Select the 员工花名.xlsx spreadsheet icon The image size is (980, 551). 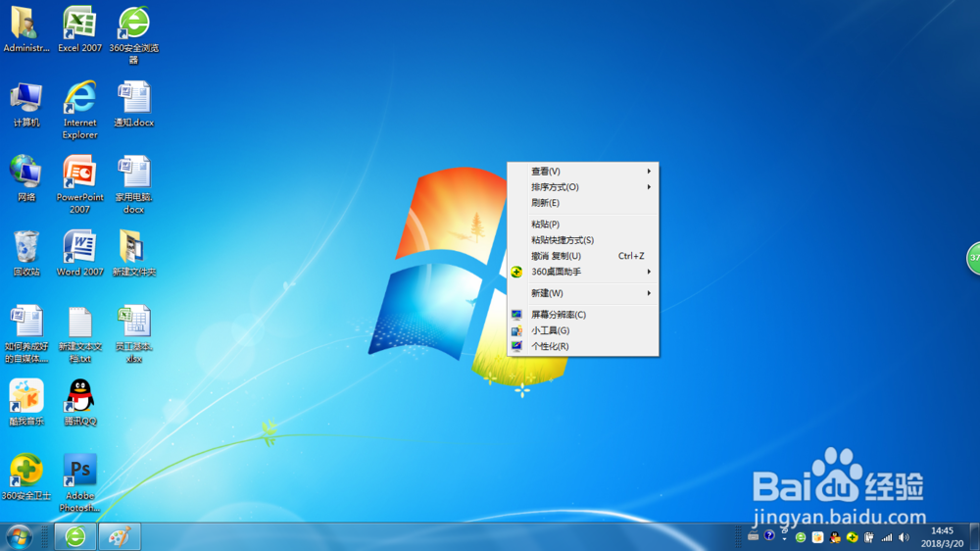(x=133, y=334)
